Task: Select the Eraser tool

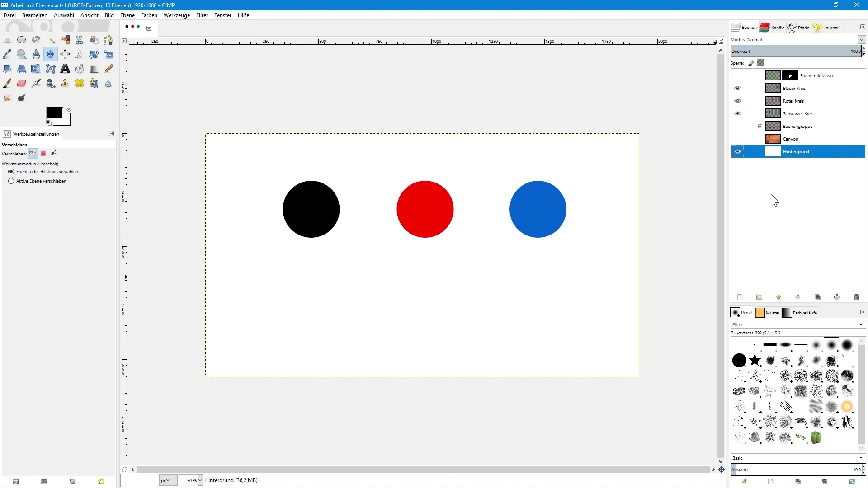Action: (x=22, y=83)
